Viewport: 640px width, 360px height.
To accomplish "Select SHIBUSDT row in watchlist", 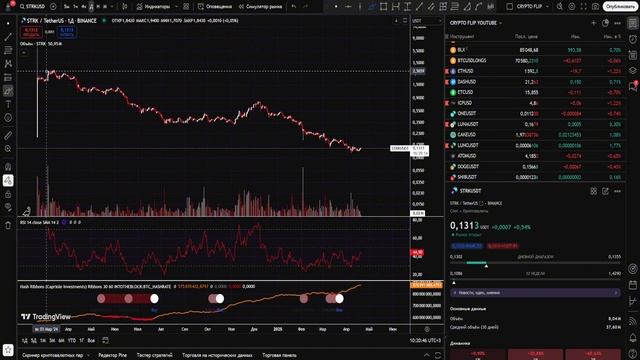I will pyautogui.click(x=535, y=177).
